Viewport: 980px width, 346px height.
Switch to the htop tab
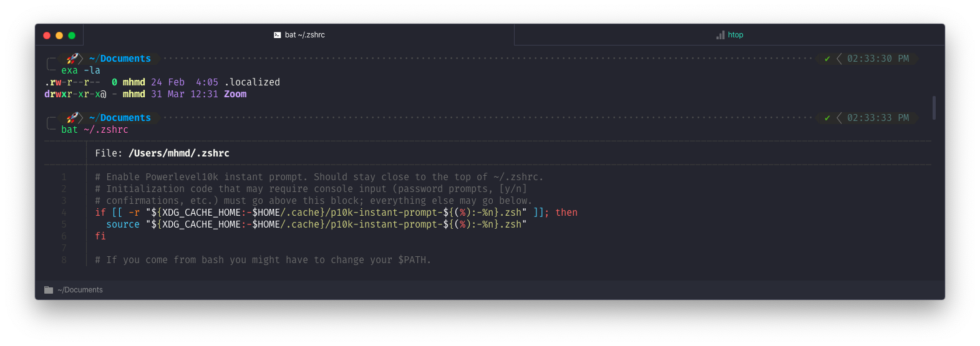pyautogui.click(x=729, y=35)
